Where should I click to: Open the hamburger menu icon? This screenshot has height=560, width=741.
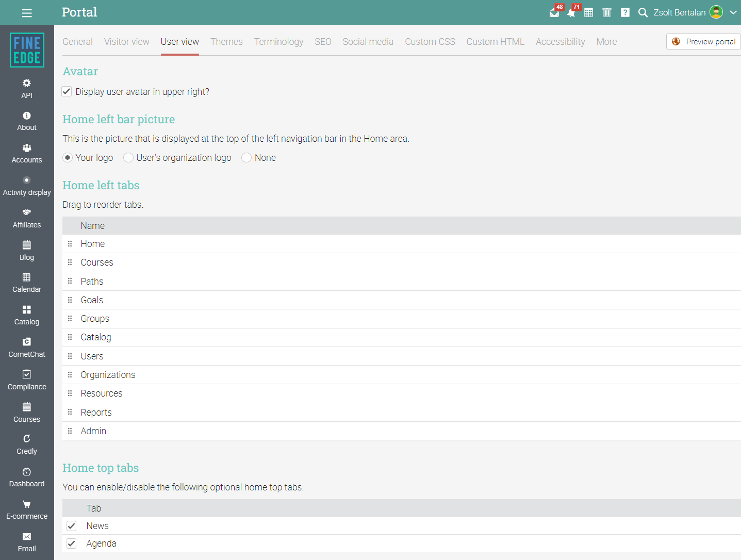pyautogui.click(x=27, y=13)
